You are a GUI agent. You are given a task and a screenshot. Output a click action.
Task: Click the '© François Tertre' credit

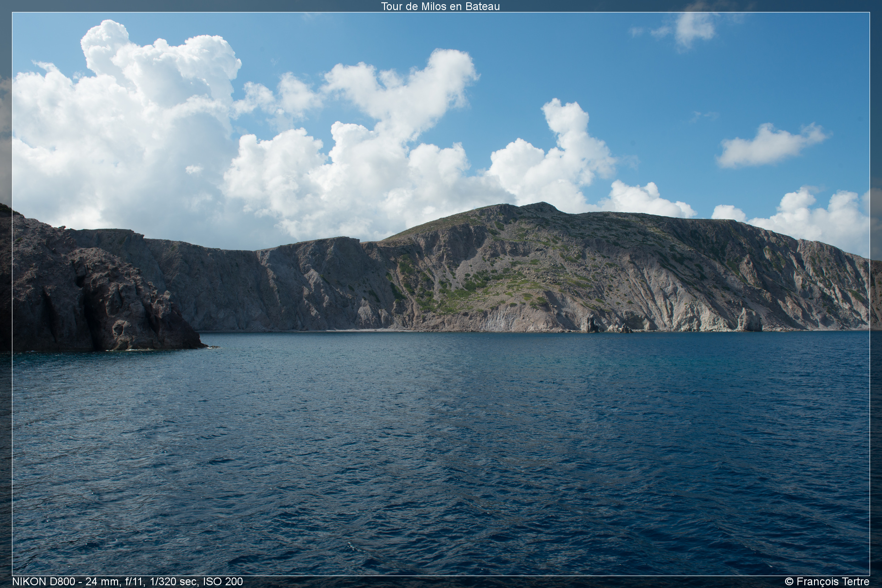pos(827,582)
